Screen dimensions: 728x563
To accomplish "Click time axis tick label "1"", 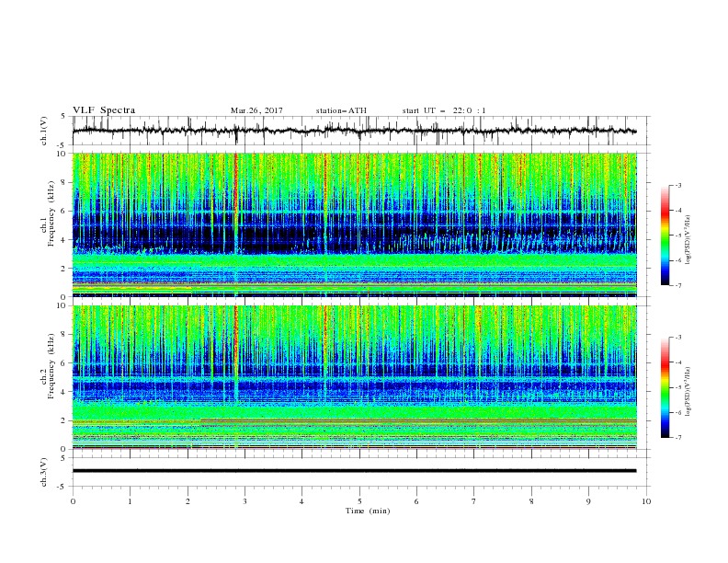I will pyautogui.click(x=130, y=501).
